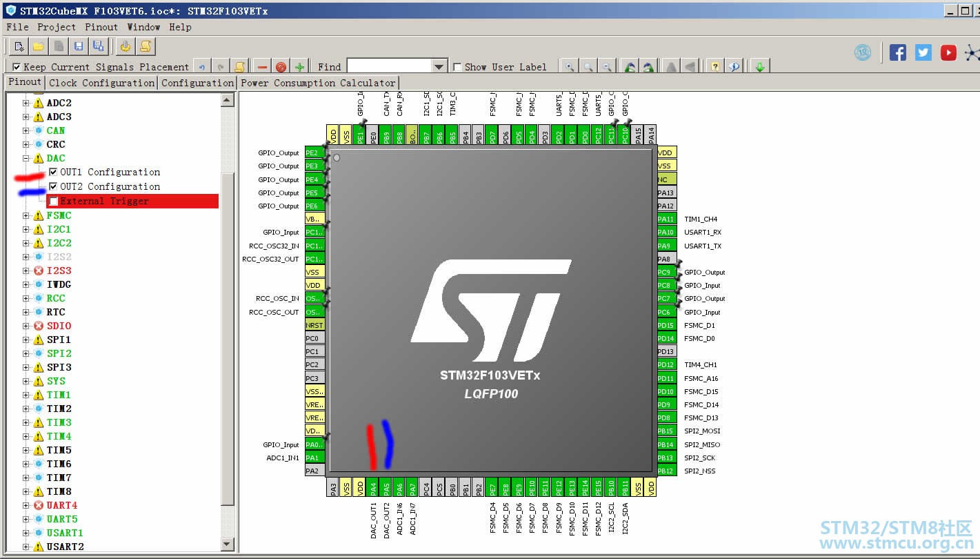This screenshot has height=559, width=980.
Task: Open ST Twitter page icon
Action: 923,52
